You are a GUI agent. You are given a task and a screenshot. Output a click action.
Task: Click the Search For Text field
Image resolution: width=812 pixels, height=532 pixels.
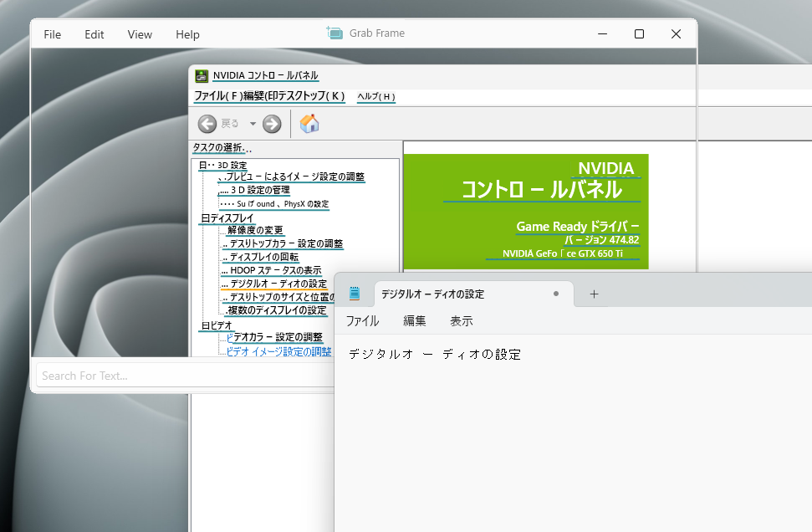[185, 376]
